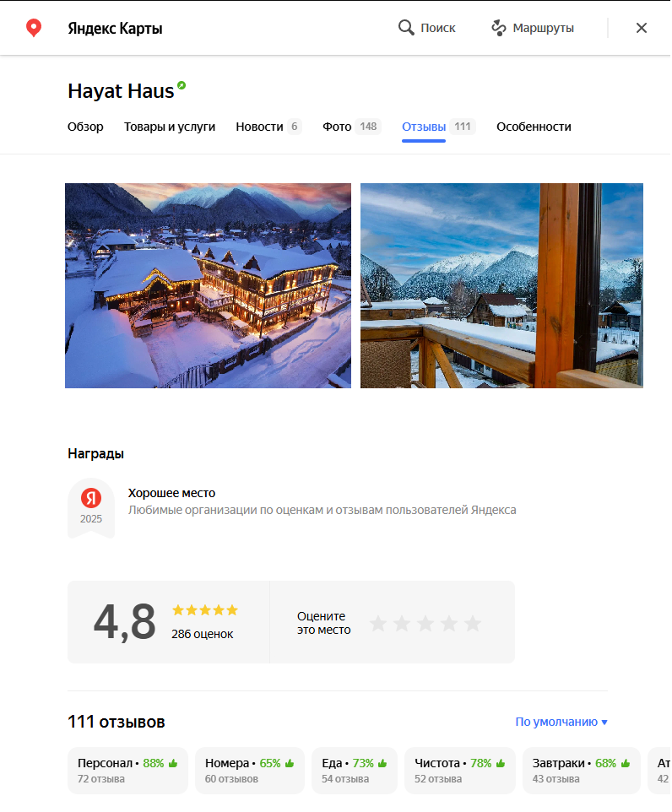Switch to the Обзор tab
672x812 pixels.
click(x=85, y=127)
